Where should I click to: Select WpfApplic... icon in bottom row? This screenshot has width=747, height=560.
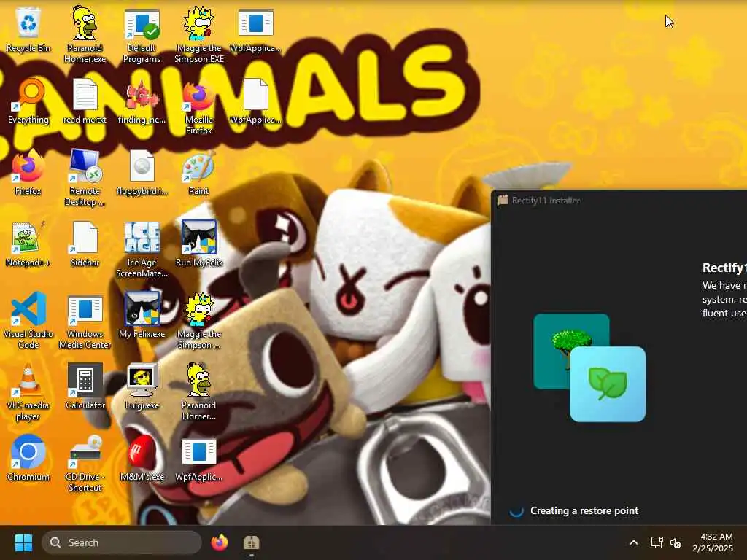click(199, 460)
